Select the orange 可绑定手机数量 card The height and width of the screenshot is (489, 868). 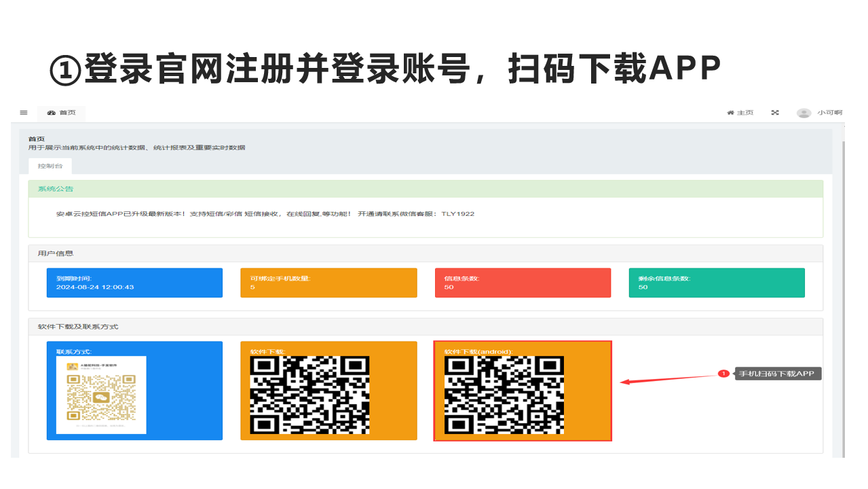pyautogui.click(x=328, y=283)
